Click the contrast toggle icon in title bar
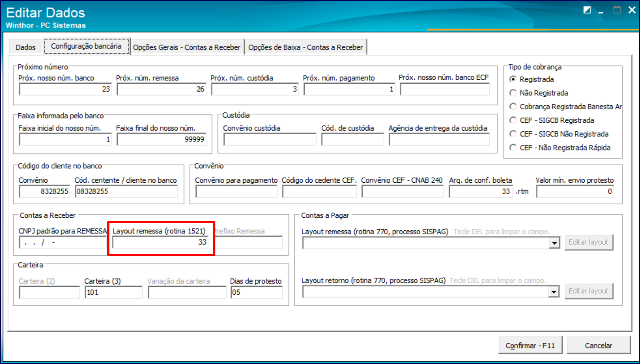 click(587, 10)
